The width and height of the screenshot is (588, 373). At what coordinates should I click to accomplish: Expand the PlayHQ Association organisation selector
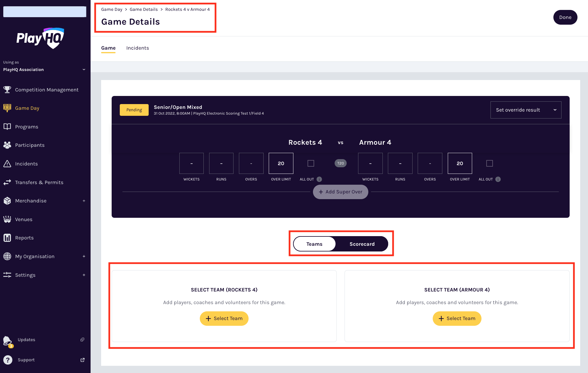(x=84, y=69)
